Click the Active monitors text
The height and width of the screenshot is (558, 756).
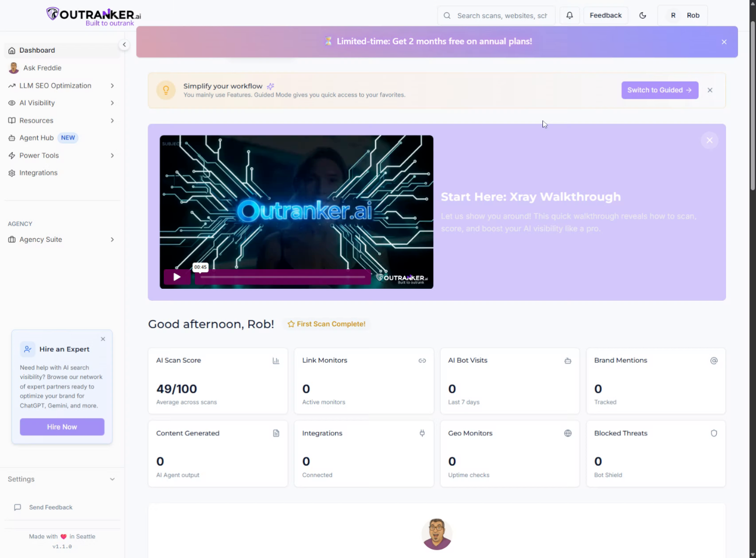pyautogui.click(x=324, y=402)
